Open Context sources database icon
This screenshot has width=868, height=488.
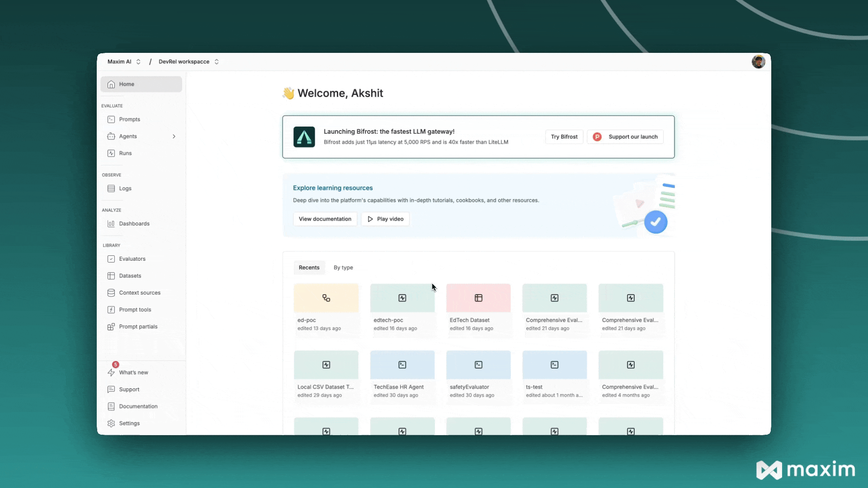coord(111,293)
